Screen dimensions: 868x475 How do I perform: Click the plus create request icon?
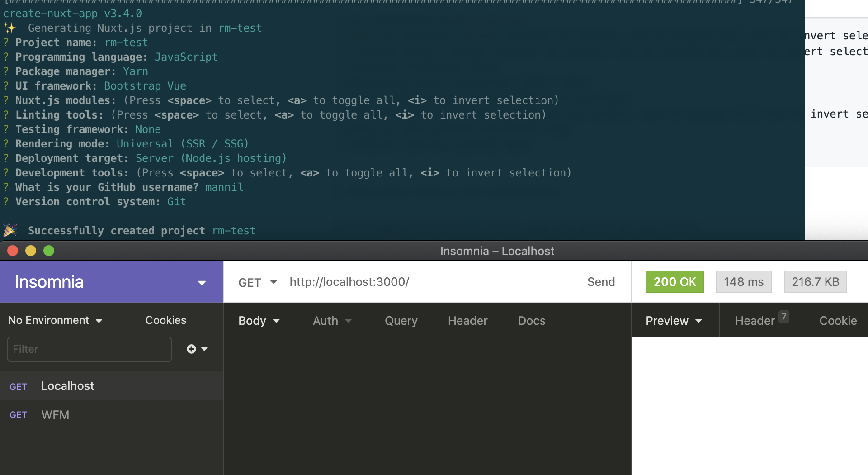191,349
